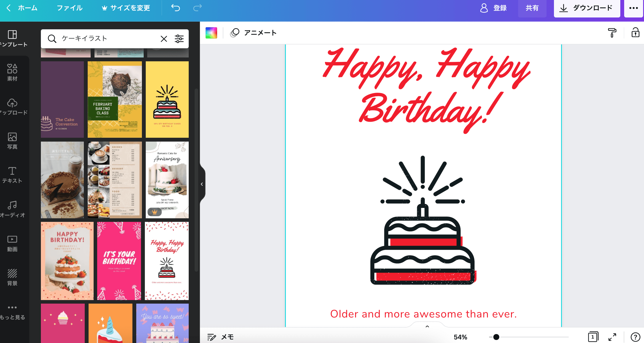The image size is (644, 343).
Task: Select the 'IT'S YOUR BIRTHDAY!' pink template
Action: (x=119, y=261)
